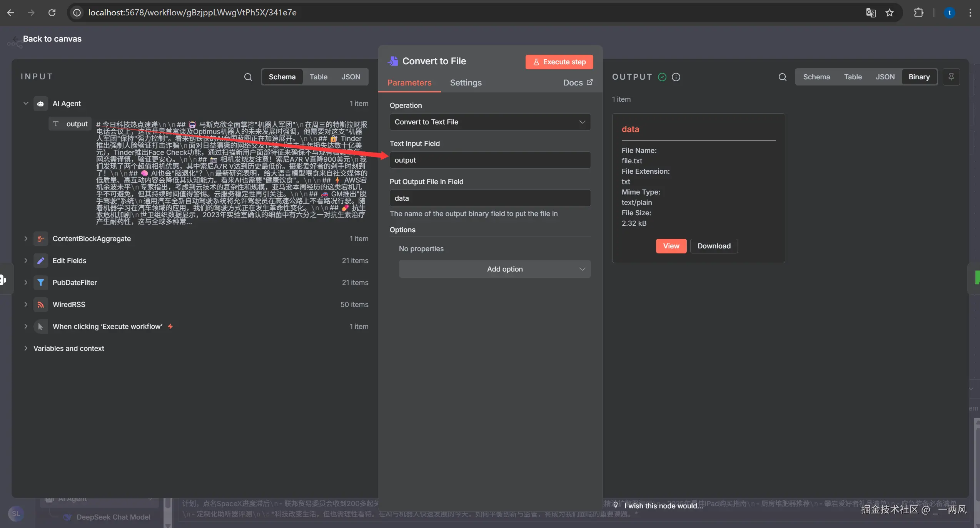This screenshot has height=528, width=980.
Task: Switch INPUT view to JSON
Action: [x=351, y=77]
